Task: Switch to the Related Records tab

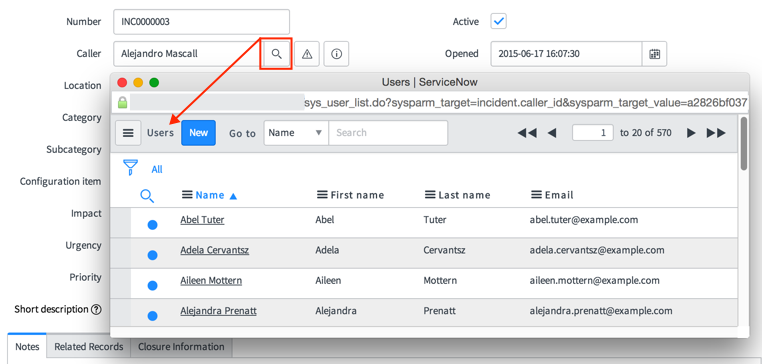Action: pyautogui.click(x=88, y=347)
